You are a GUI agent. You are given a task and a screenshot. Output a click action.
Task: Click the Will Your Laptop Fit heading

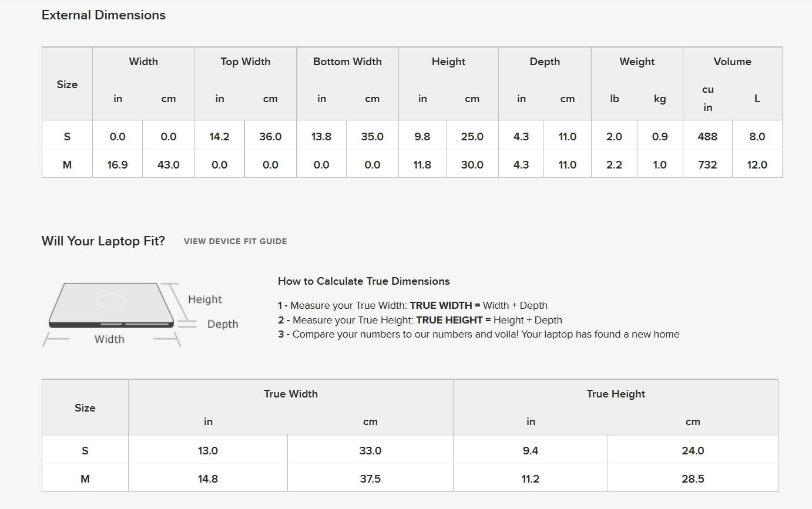point(103,241)
